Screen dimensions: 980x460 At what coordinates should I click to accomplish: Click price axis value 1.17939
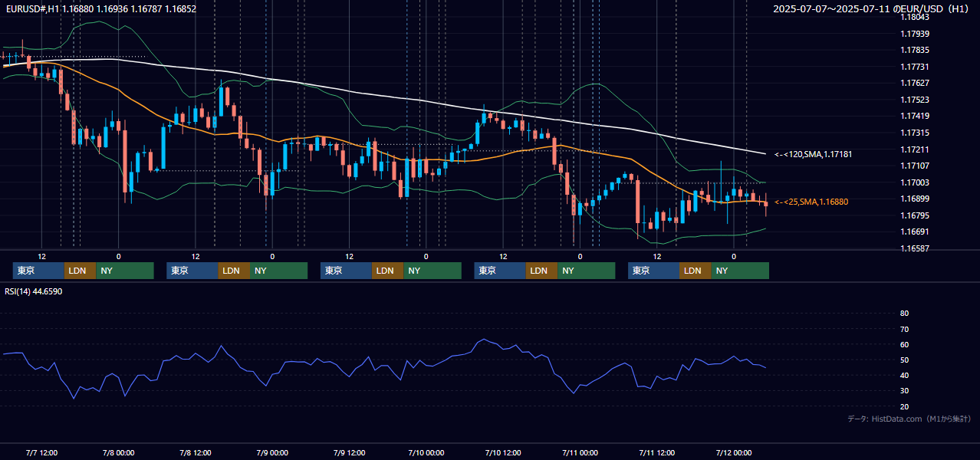pyautogui.click(x=915, y=34)
